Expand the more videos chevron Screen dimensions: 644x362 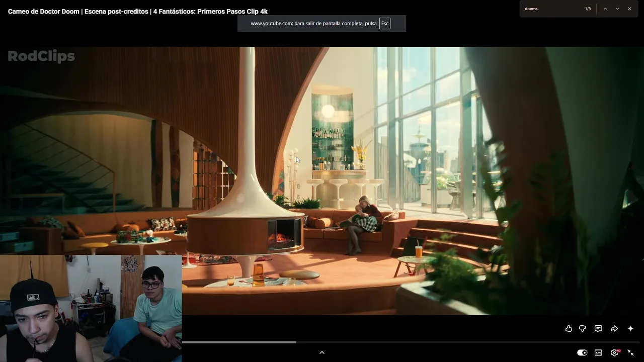coord(322,352)
